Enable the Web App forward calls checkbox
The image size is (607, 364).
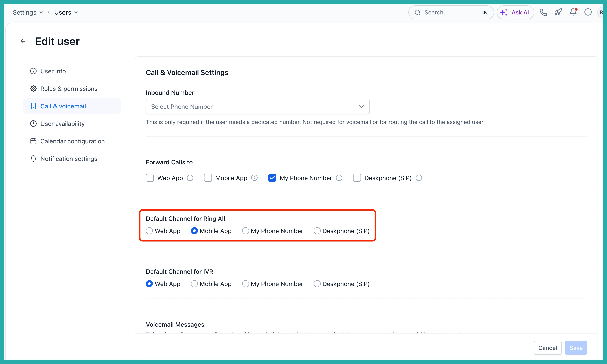[150, 178]
